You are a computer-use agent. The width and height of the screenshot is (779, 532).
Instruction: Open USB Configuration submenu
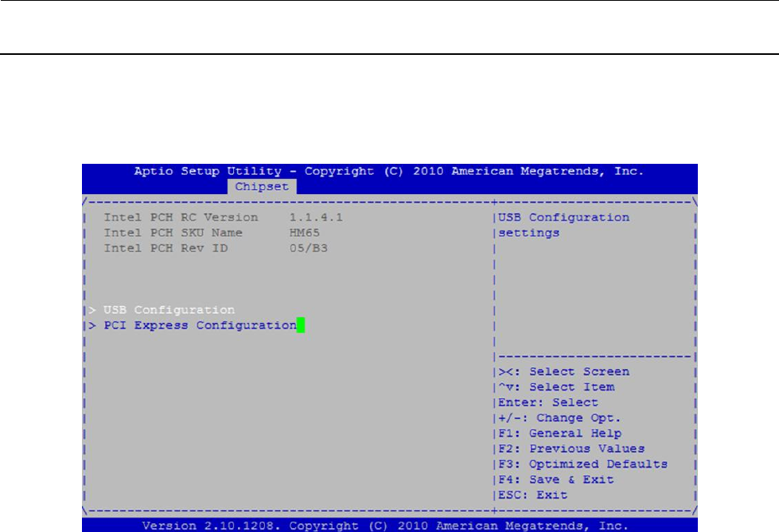pos(169,310)
